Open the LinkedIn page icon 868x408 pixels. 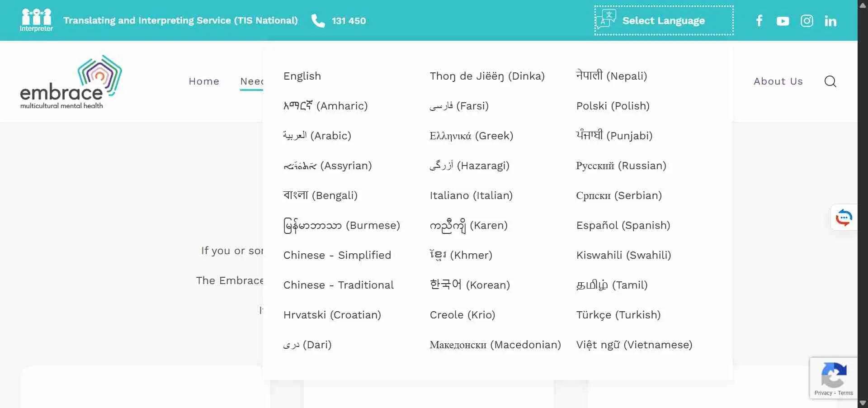click(831, 20)
